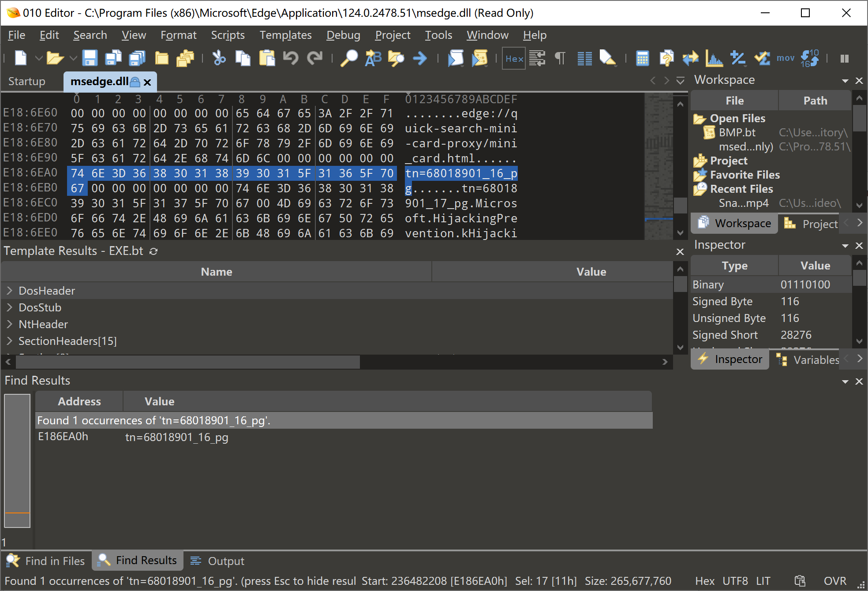This screenshot has height=591, width=868.
Task: Click the Calculator toolbar icon
Action: [x=642, y=58]
